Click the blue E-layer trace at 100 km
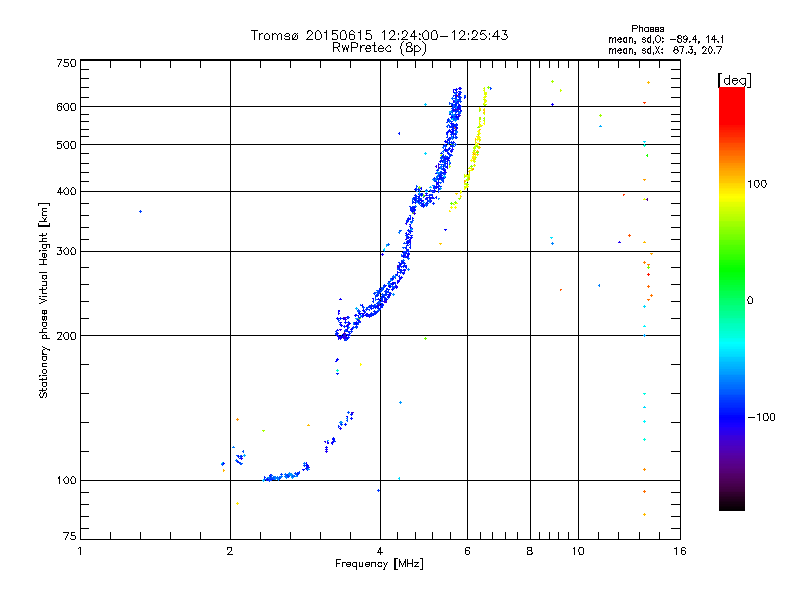 [x=281, y=477]
